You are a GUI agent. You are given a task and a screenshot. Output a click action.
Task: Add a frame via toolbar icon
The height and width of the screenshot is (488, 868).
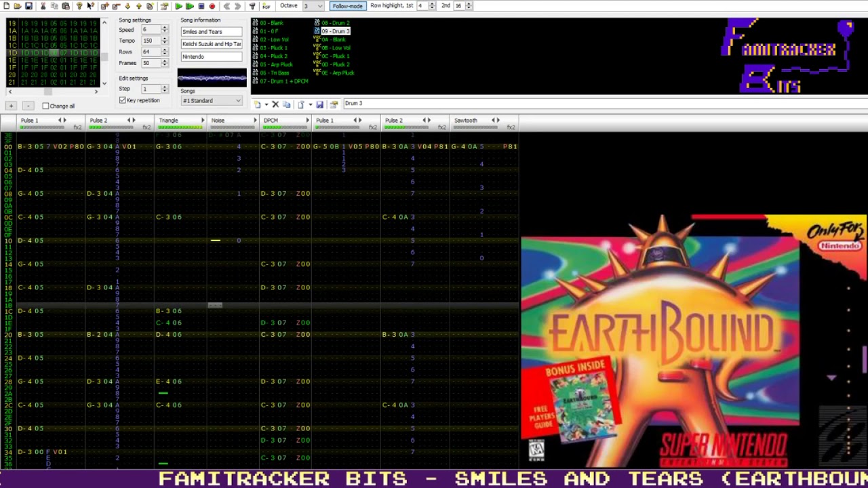coord(105,6)
